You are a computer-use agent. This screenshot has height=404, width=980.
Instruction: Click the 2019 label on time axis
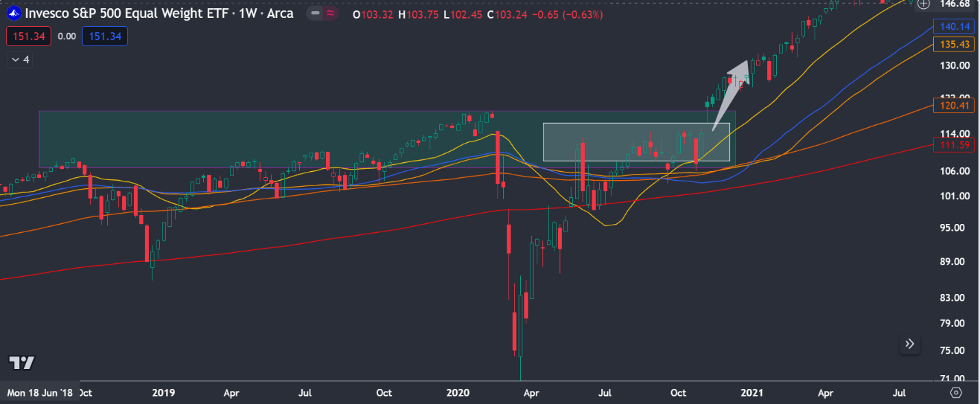point(163,393)
